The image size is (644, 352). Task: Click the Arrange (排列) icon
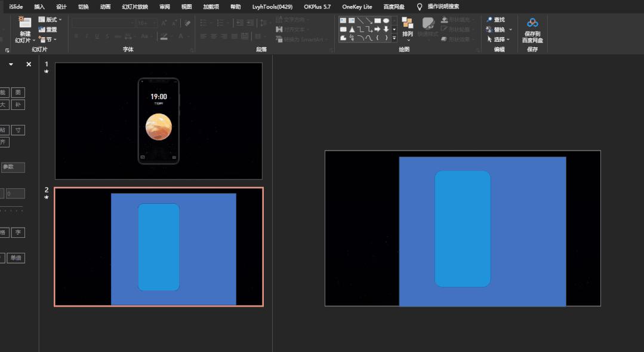(408, 24)
